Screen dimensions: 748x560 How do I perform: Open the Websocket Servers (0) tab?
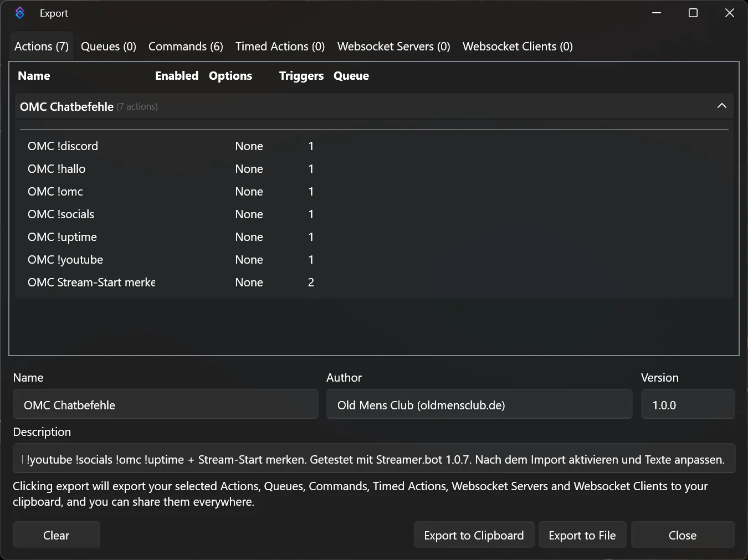393,47
